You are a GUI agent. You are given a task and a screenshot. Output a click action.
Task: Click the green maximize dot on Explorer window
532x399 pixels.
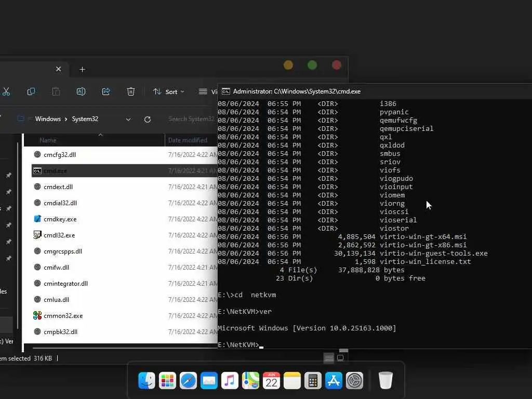point(312,65)
